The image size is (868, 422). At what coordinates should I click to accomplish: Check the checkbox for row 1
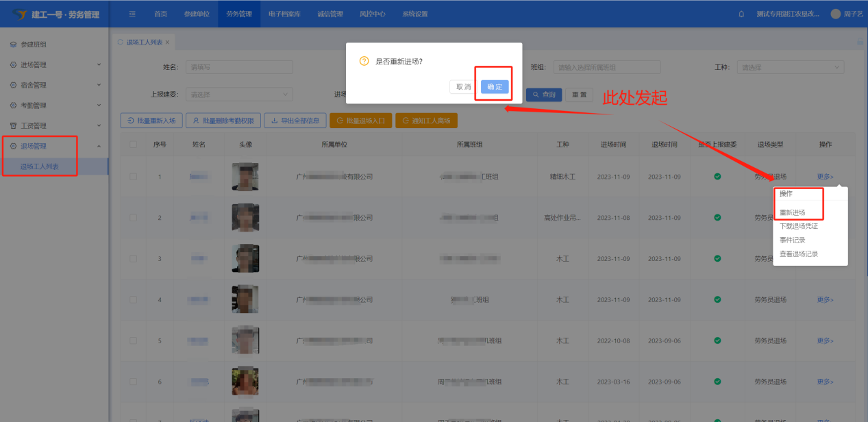pos(133,177)
